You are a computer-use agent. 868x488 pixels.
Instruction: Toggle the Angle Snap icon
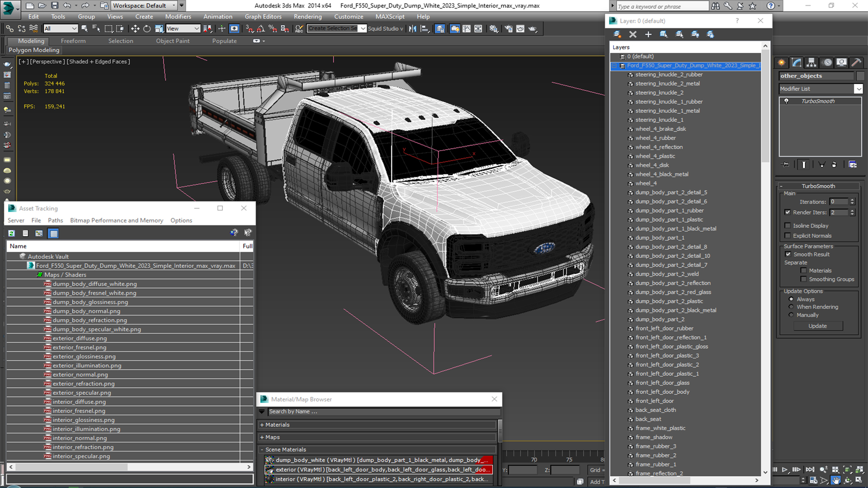pyautogui.click(x=261, y=28)
